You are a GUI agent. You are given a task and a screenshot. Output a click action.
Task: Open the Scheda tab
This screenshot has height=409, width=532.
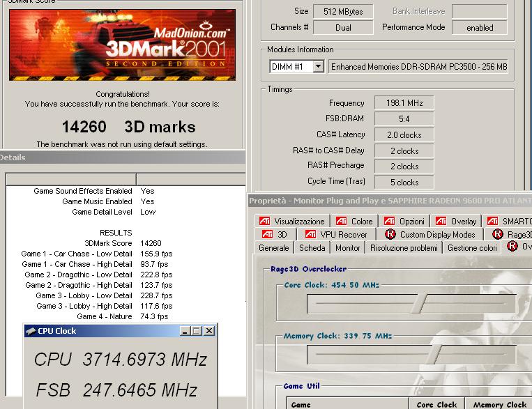[312, 248]
